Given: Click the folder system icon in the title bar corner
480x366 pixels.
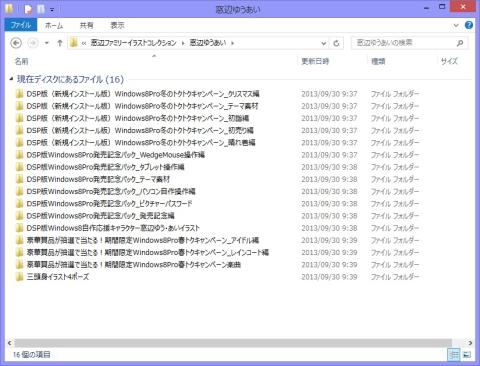Looking at the screenshot, I should click(9, 9).
